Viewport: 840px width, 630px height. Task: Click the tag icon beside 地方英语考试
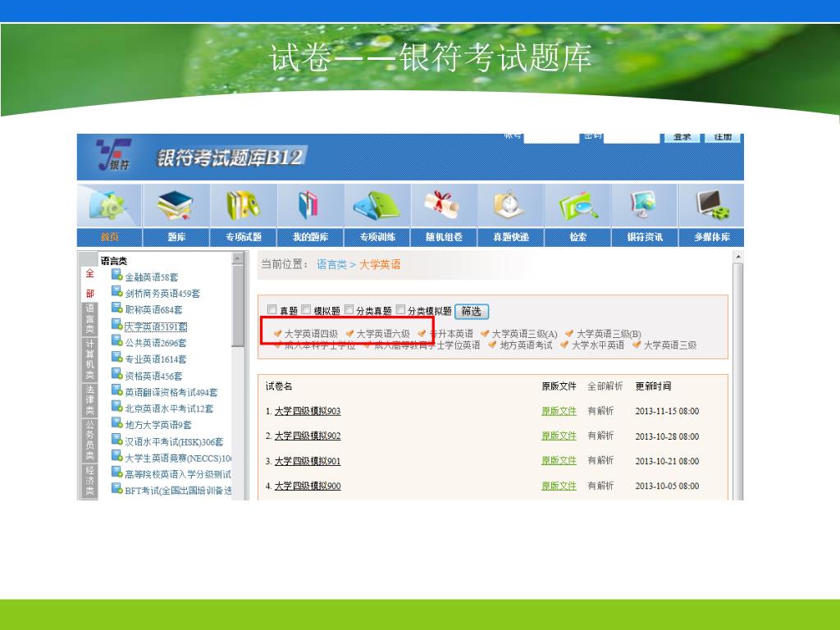tap(492, 345)
